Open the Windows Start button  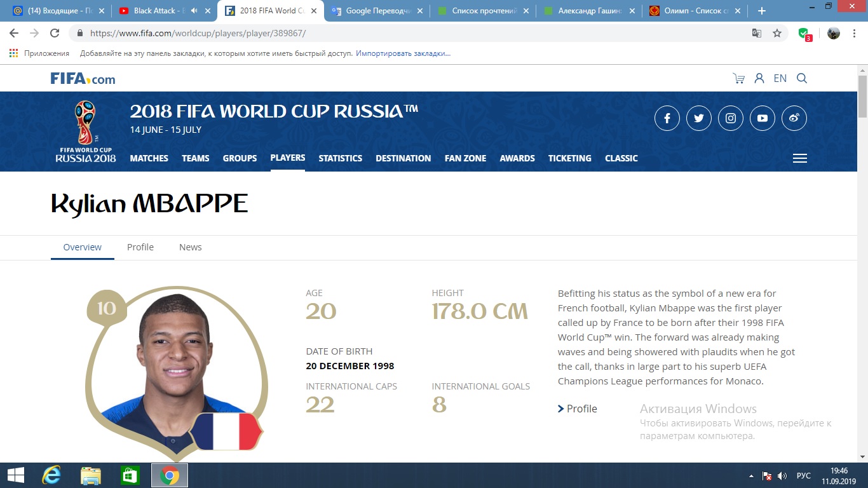[x=15, y=475]
